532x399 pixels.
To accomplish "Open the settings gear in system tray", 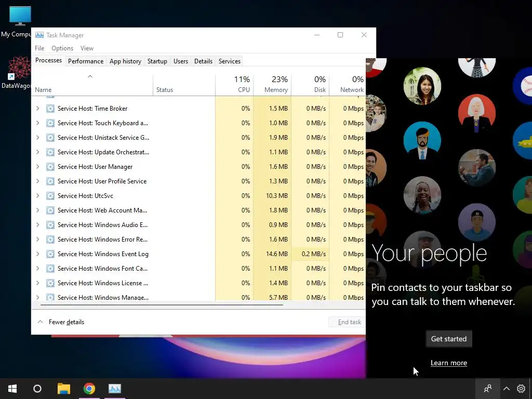I will tap(521, 389).
